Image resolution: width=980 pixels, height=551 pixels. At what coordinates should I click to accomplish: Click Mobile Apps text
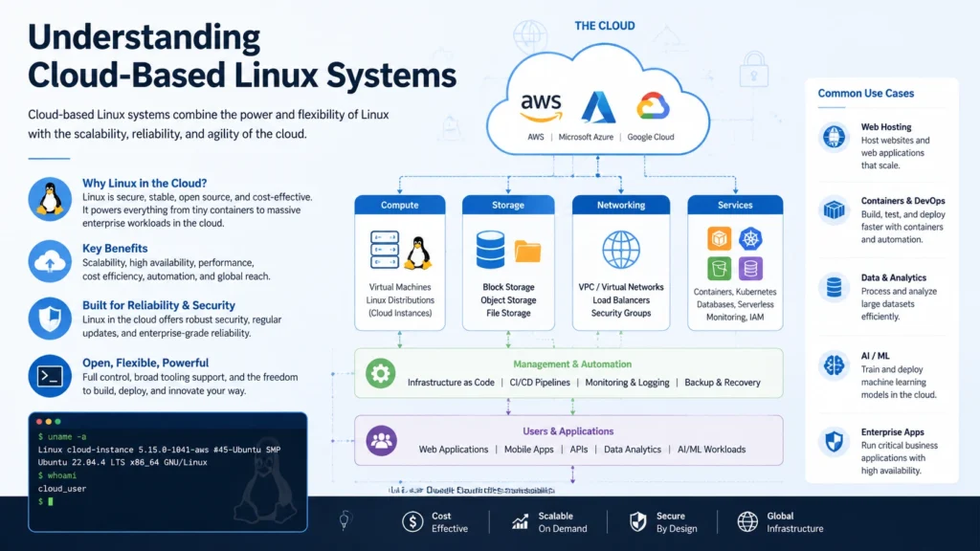coord(528,450)
